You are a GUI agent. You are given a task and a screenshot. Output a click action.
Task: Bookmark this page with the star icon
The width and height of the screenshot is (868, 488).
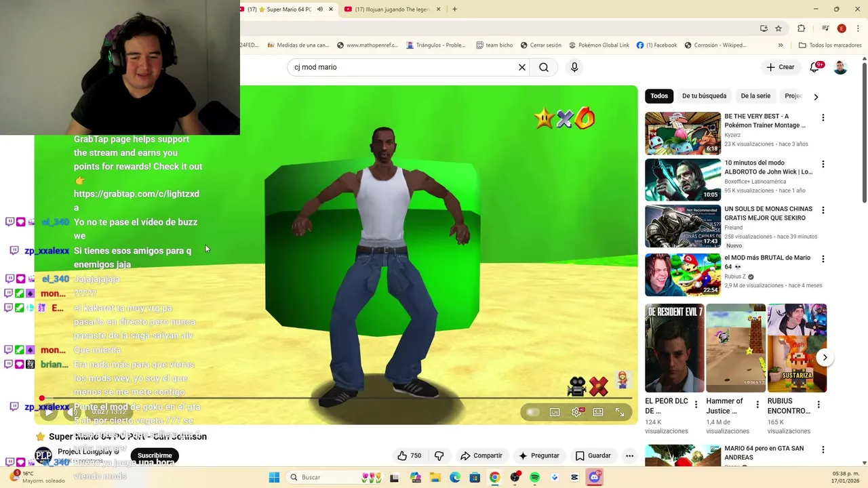click(778, 28)
